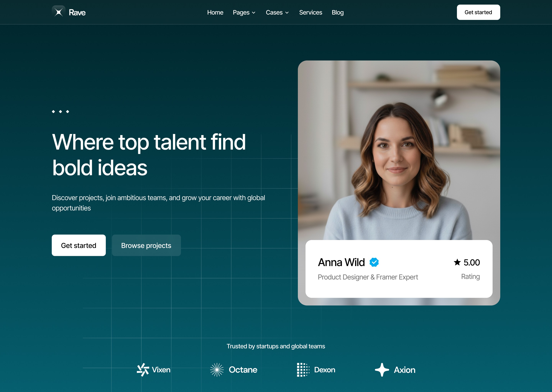This screenshot has width=552, height=392.
Task: Click the blue verified badge beside Anna Wild
Action: (374, 262)
